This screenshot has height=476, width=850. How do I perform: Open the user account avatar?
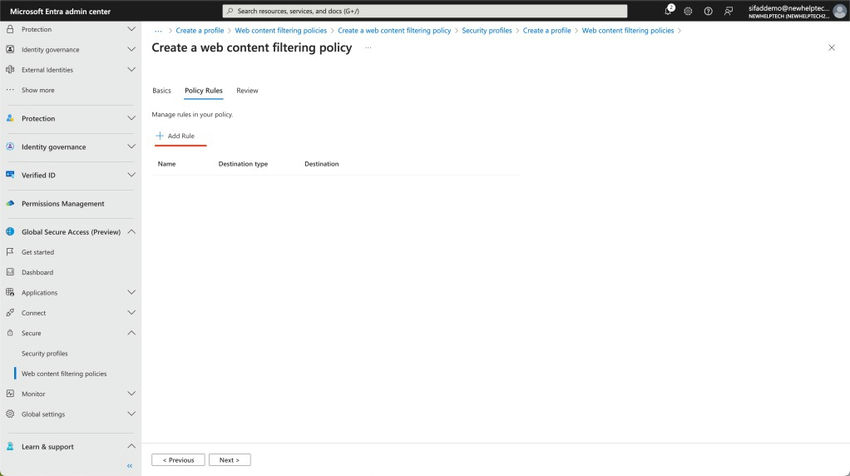pos(839,11)
